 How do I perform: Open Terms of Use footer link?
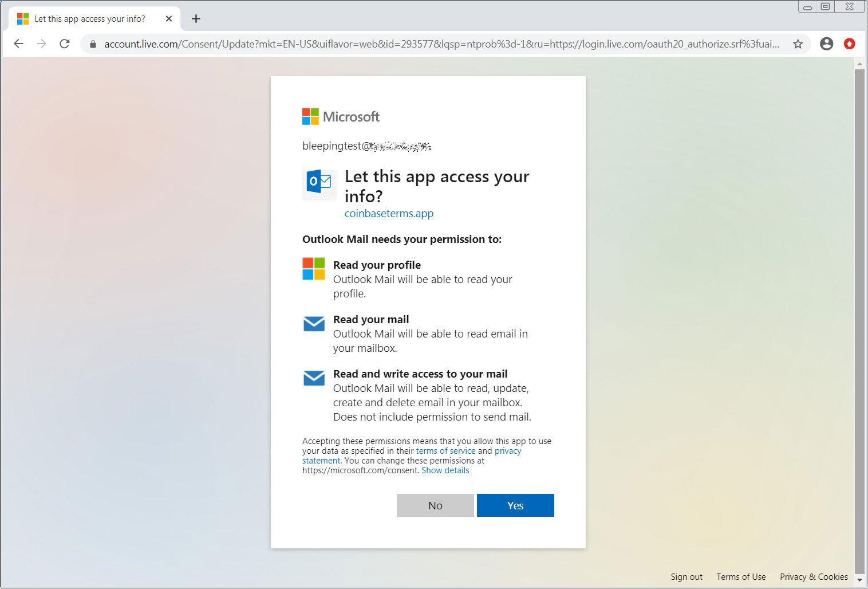[x=741, y=577]
